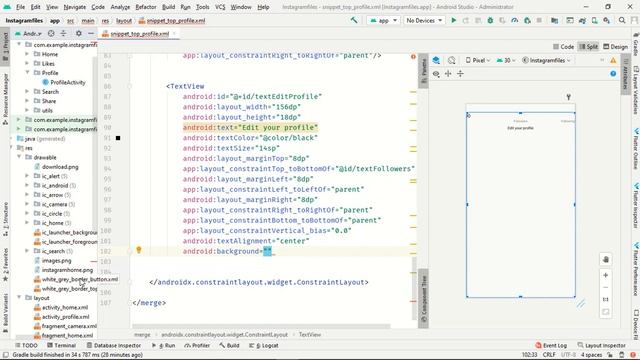The image size is (640, 360).
Task: Collapse the drawable folder
Action: point(19,157)
